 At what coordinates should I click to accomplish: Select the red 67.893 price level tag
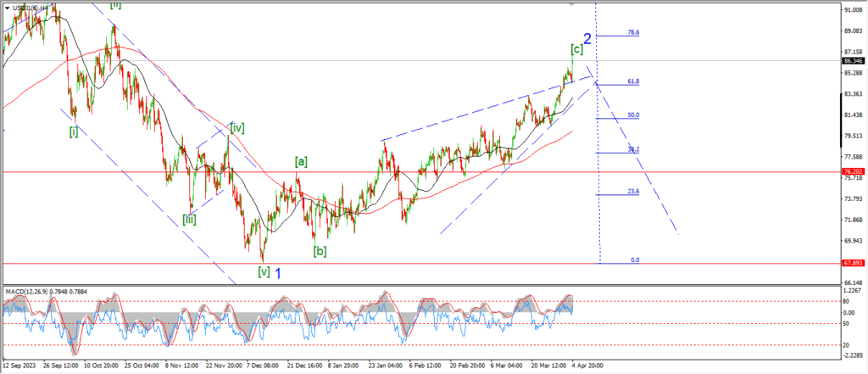(853, 263)
